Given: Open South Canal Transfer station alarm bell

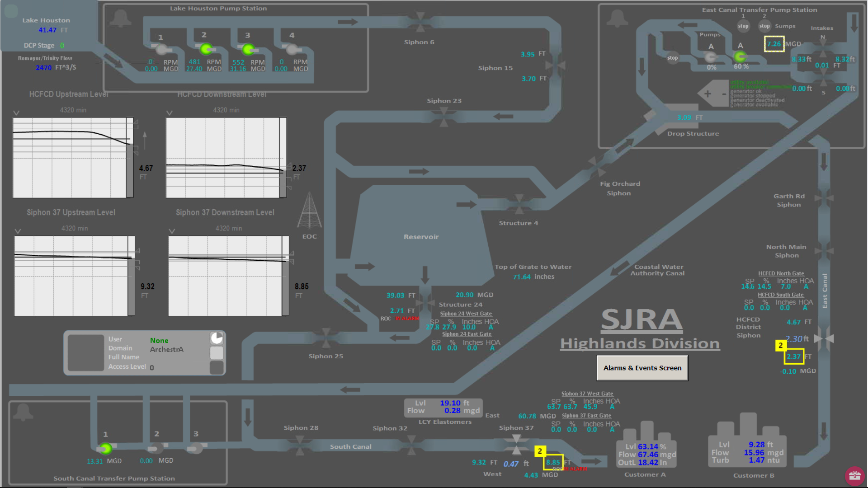Looking at the screenshot, I should point(23,412).
